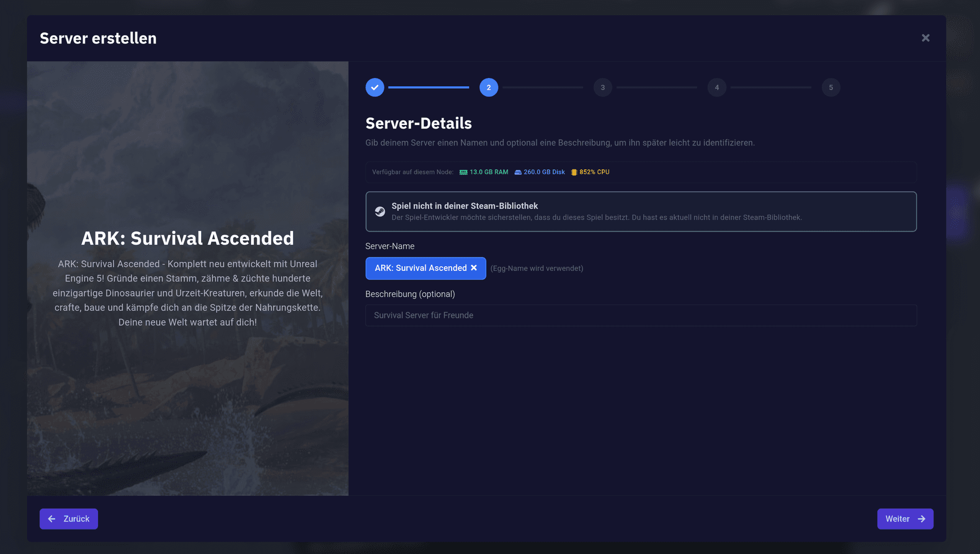Click the Beschreibung (optional) label
The height and width of the screenshot is (554, 980).
pos(410,294)
